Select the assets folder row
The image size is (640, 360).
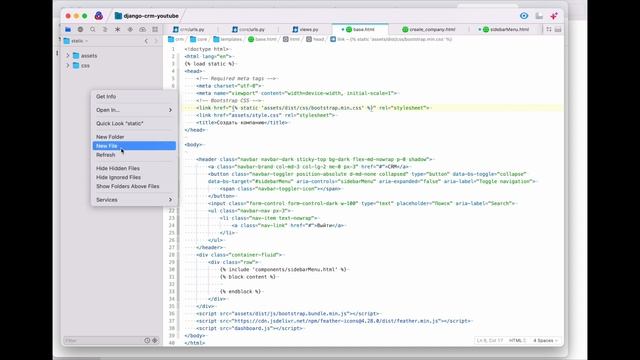tap(111, 56)
